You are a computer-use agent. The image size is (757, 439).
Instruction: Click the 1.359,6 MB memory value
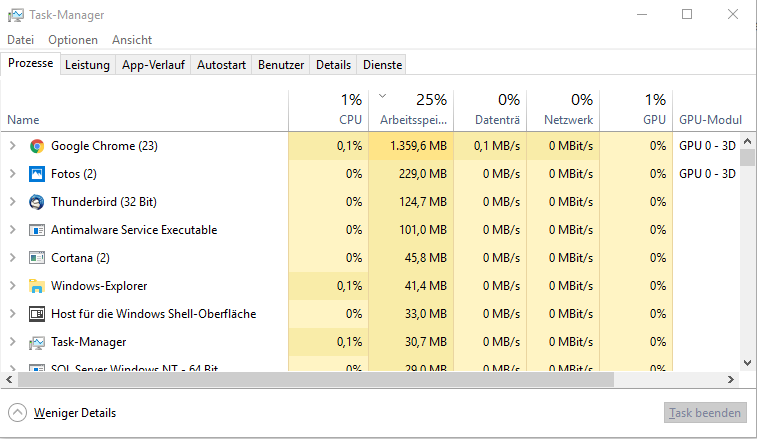click(419, 146)
